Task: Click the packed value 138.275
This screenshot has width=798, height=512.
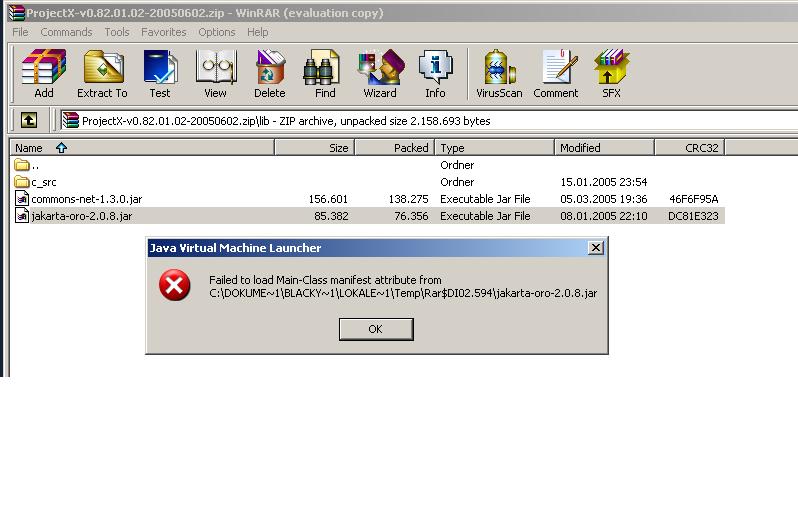Action: [x=409, y=199]
